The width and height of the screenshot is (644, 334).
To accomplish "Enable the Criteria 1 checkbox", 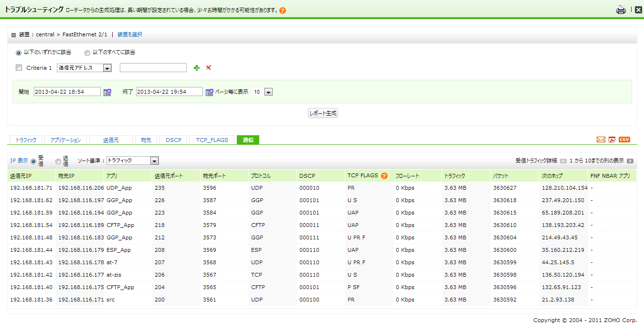I will [x=19, y=68].
